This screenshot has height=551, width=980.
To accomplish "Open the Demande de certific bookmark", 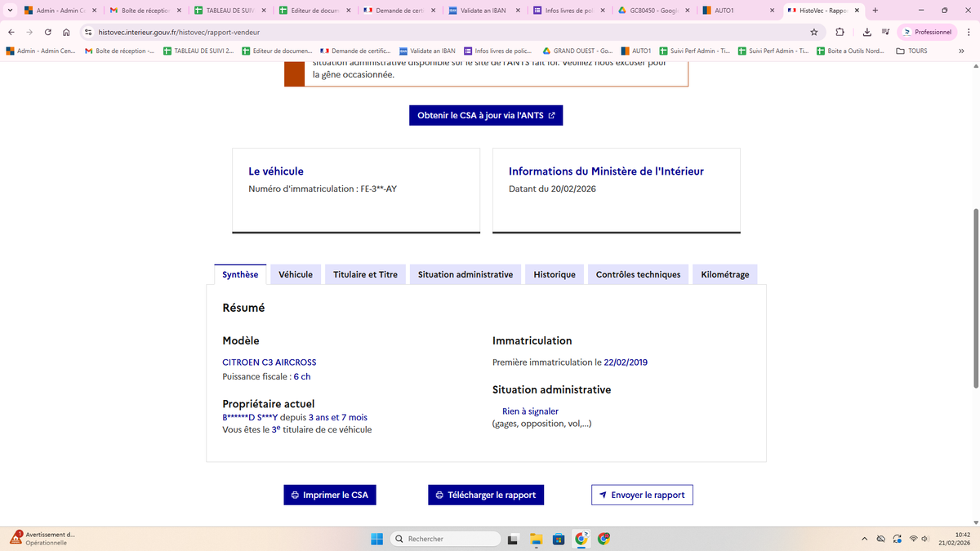I will (355, 51).
